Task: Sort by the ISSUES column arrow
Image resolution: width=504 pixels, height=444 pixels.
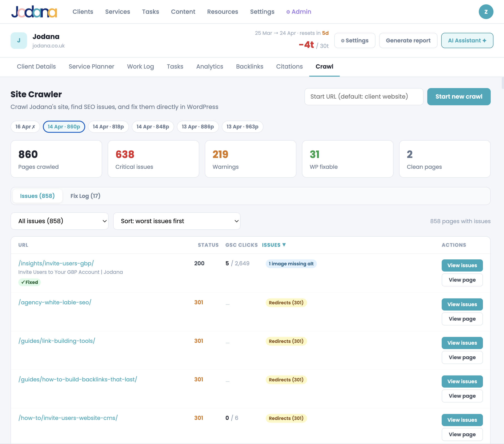Action: pyautogui.click(x=284, y=245)
